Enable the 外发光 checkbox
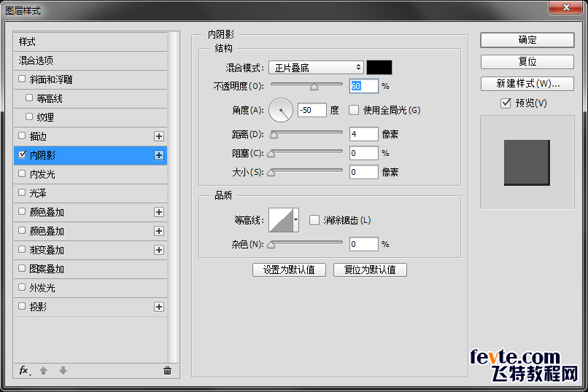Screen dimensions: 588x392 pyautogui.click(x=22, y=288)
